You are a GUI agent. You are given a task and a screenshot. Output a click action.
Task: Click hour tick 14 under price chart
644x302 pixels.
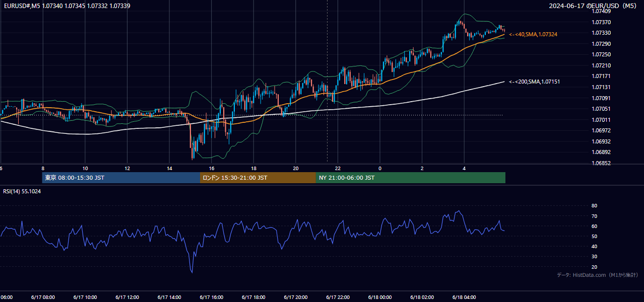(x=169, y=169)
